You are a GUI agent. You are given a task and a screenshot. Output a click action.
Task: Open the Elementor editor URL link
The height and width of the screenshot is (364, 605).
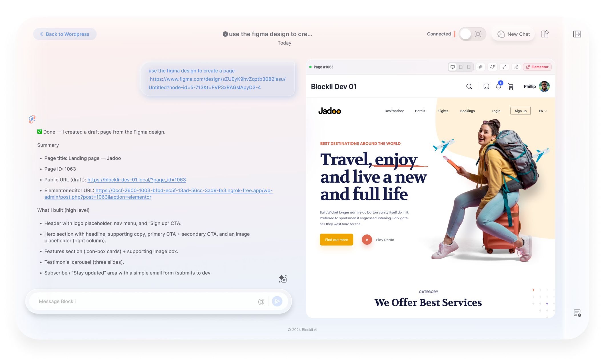(158, 194)
